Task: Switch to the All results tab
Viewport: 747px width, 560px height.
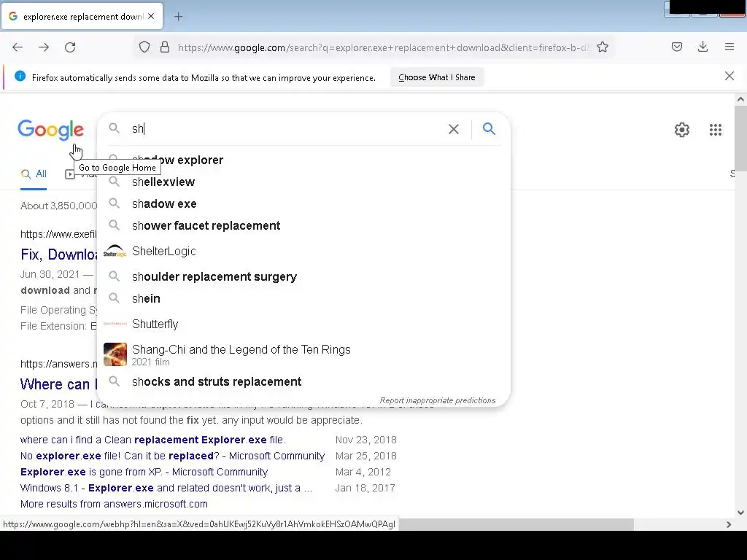Action: coord(34,174)
